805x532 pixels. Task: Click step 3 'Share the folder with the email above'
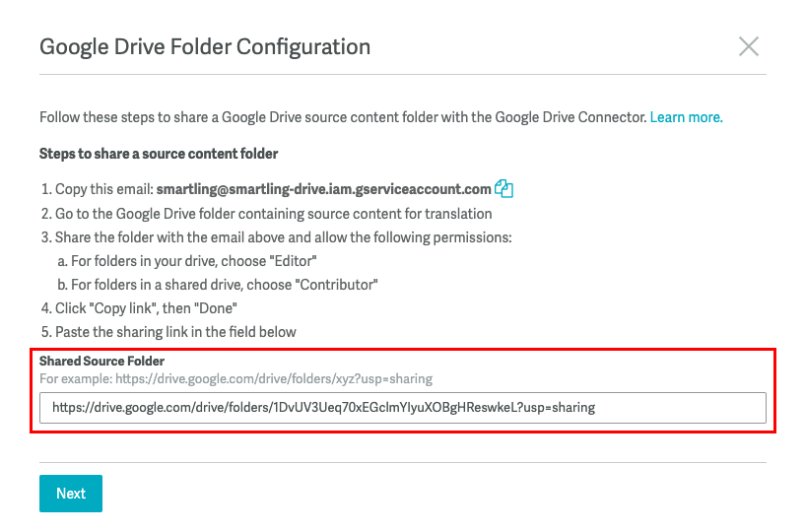click(x=277, y=237)
